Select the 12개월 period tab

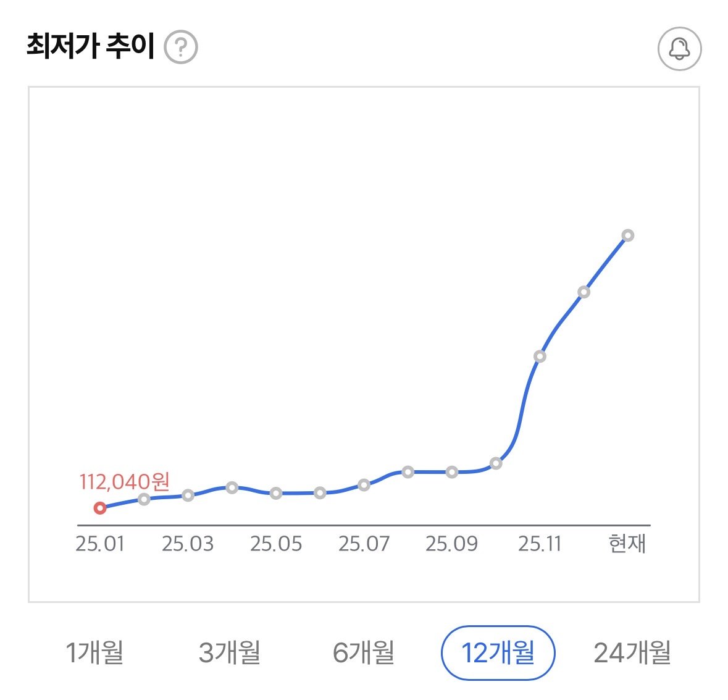[x=498, y=652]
